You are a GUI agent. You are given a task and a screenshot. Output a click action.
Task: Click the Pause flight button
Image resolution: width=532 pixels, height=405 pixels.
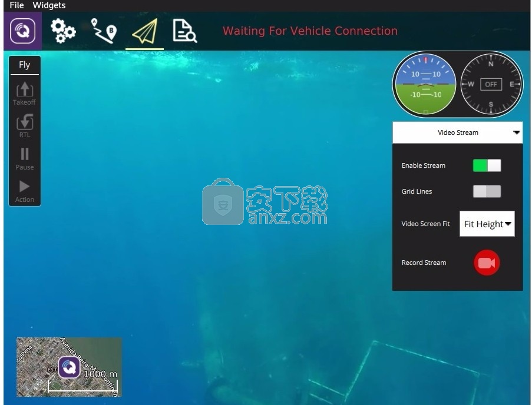(x=24, y=158)
